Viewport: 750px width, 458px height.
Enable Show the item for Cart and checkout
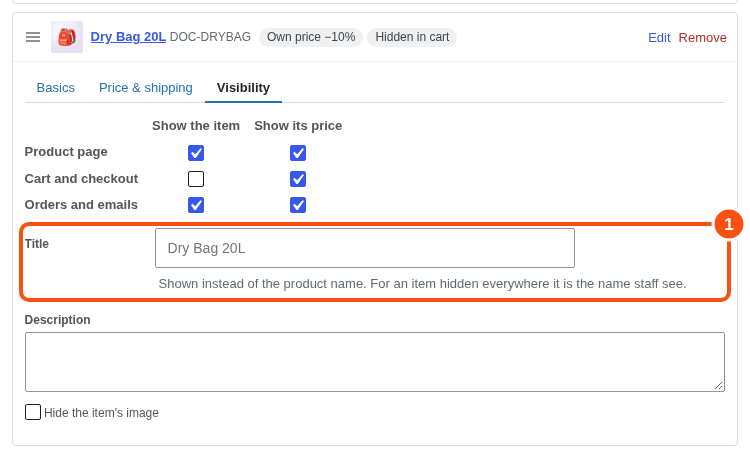click(196, 179)
